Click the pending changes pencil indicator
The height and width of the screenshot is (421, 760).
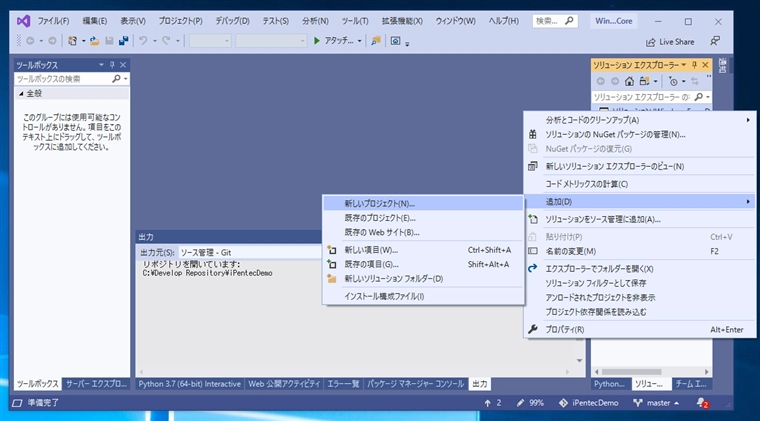tap(530, 403)
